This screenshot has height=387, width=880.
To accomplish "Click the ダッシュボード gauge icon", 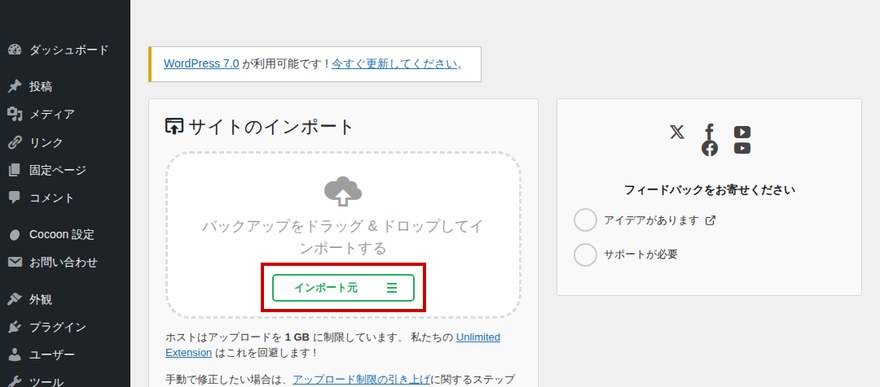I will [15, 50].
